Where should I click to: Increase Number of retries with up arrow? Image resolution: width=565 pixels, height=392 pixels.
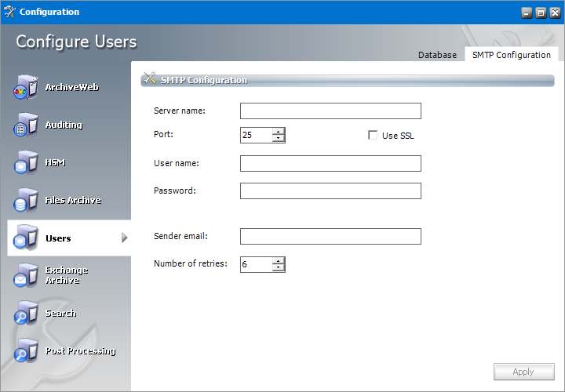278,261
